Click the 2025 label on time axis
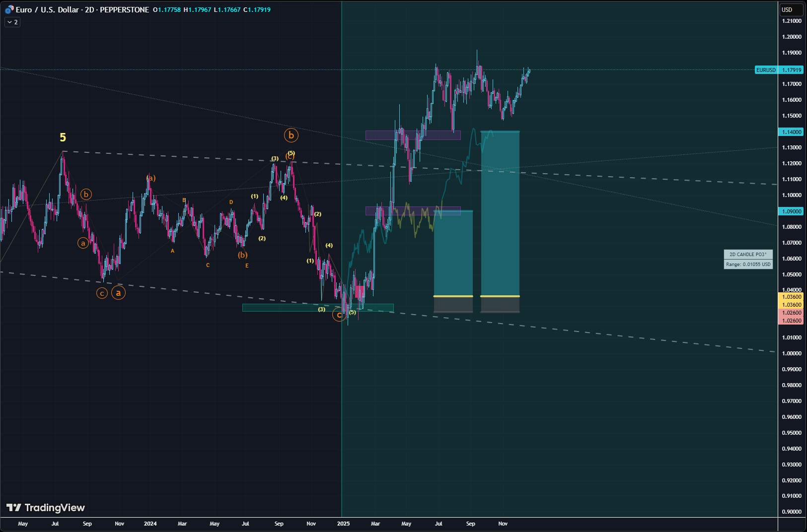807x532 pixels. tap(343, 524)
